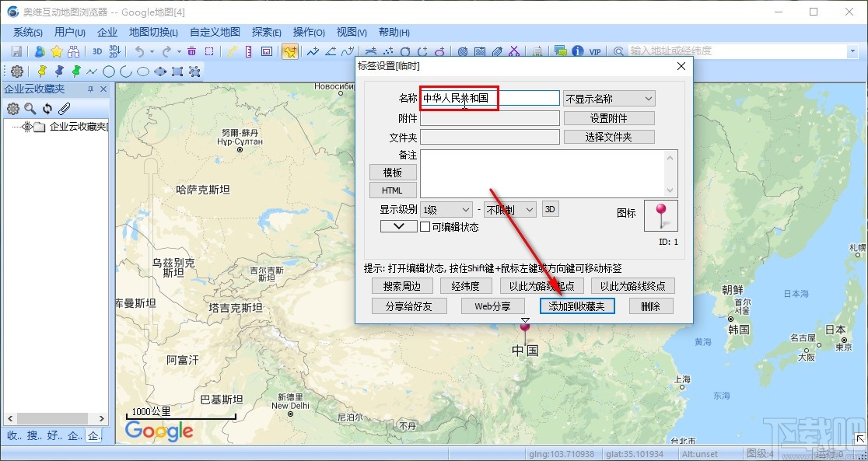868x461 pixels.
Task: Click the Web分享 button
Action: click(492, 306)
